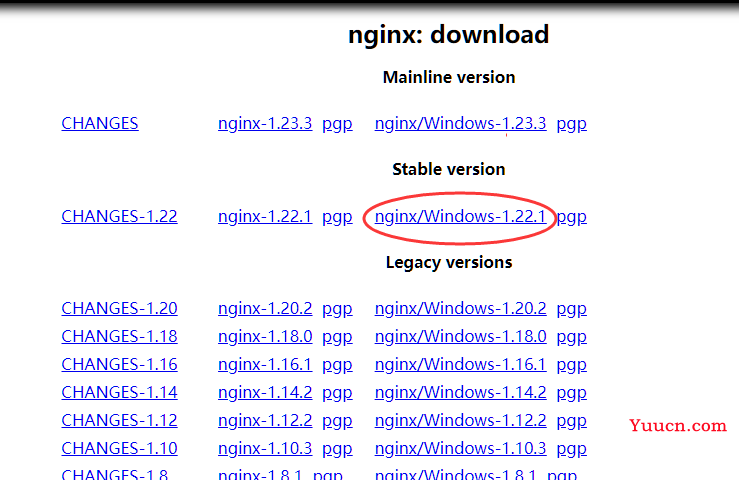Screen dimensions: 739x480
Task: Click the 'Stable version' heading
Action: (449, 169)
